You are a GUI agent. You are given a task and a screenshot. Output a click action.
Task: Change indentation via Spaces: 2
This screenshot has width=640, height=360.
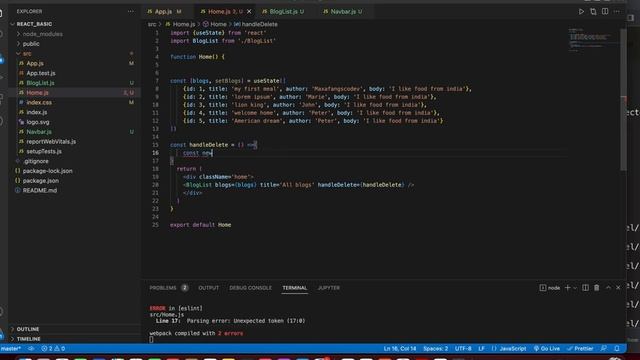pyautogui.click(x=436, y=349)
